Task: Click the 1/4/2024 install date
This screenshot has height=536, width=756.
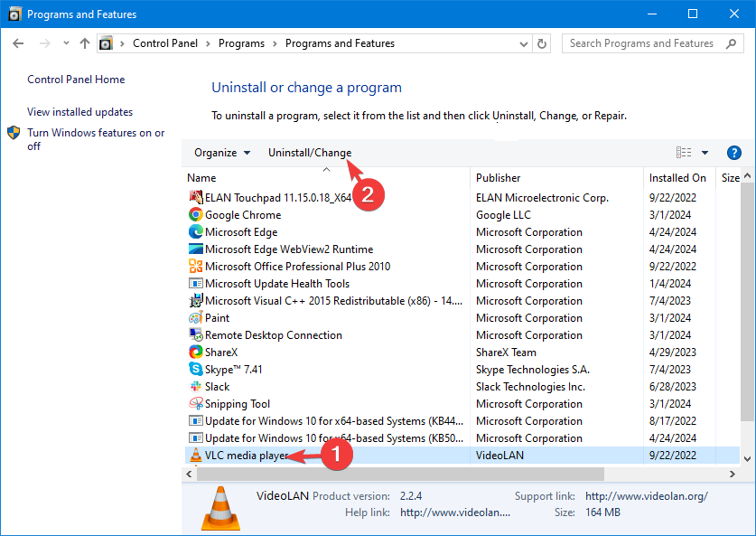Action: (x=670, y=284)
